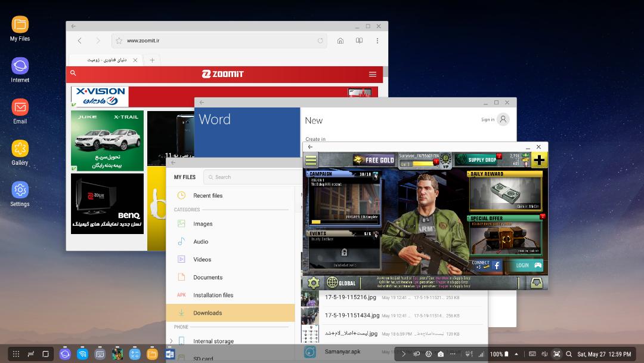Select Videos category
This screenshot has height=363, width=644.
pos(230,259)
